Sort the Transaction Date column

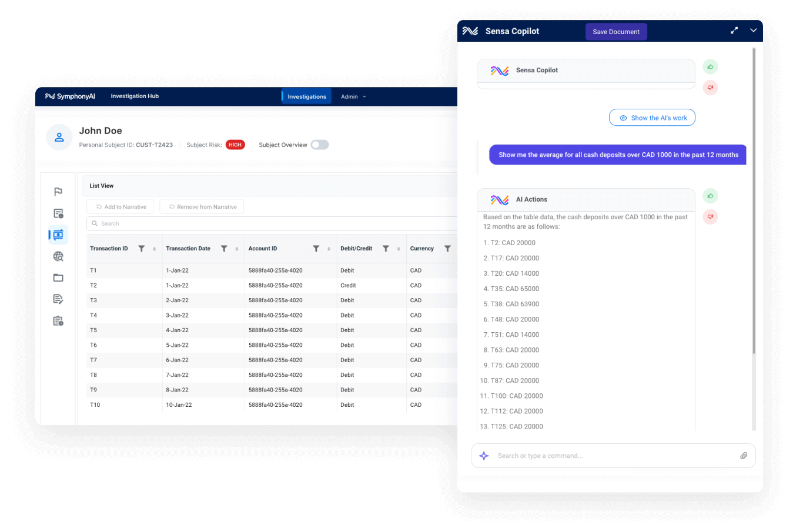point(237,249)
